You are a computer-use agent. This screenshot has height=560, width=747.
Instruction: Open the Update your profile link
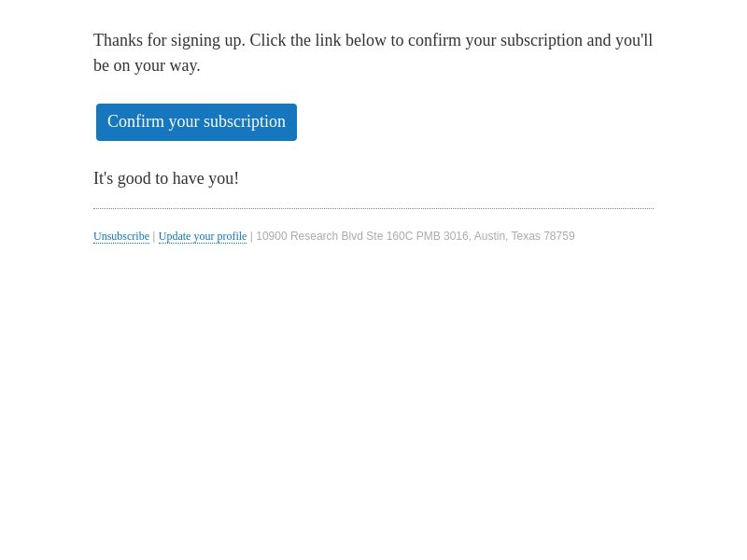pos(203,236)
